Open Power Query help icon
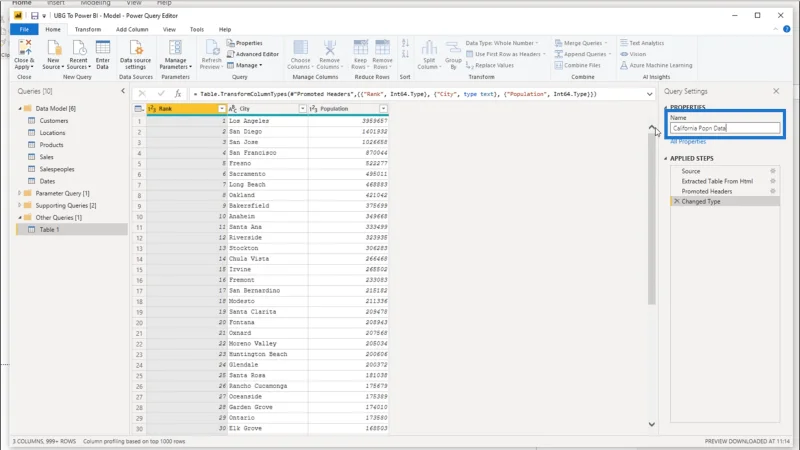The width and height of the screenshot is (800, 450). click(x=786, y=29)
